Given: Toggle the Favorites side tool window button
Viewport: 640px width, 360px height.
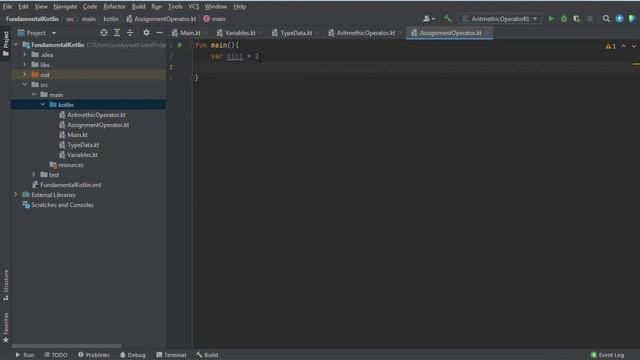Looking at the screenshot, I should click(x=6, y=327).
